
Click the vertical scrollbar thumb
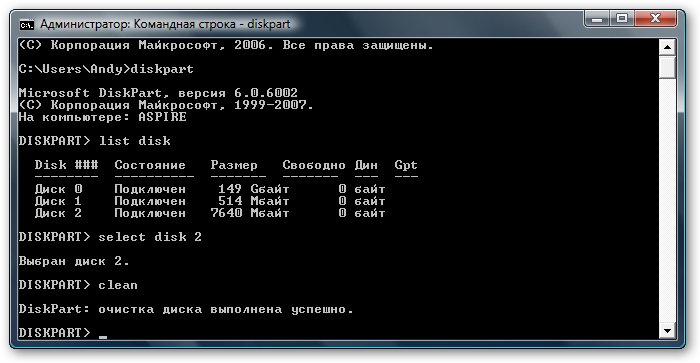[667, 67]
